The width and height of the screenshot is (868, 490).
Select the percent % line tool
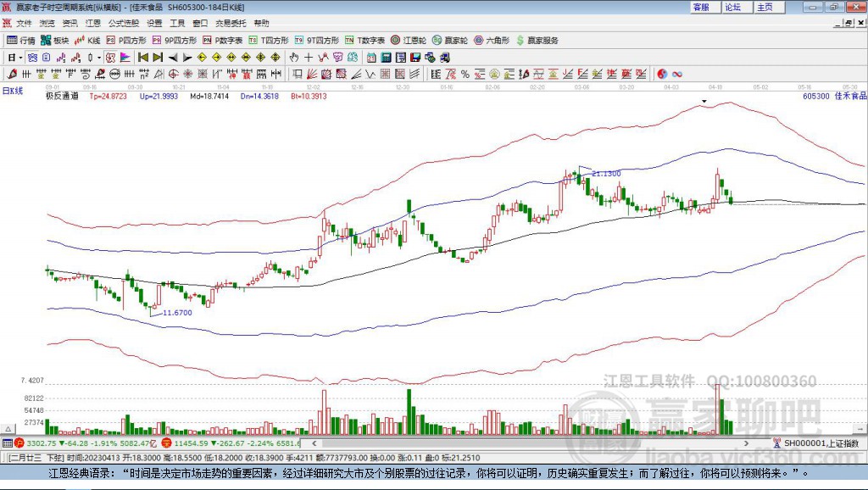pos(465,75)
